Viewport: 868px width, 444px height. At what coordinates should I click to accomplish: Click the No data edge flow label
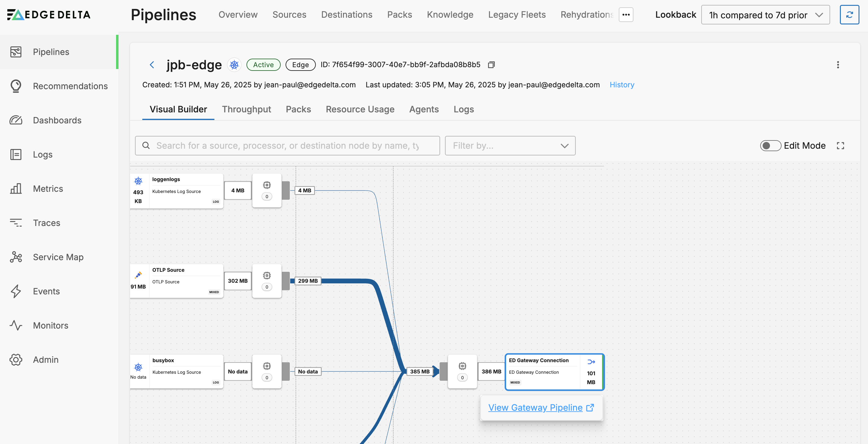pos(308,372)
